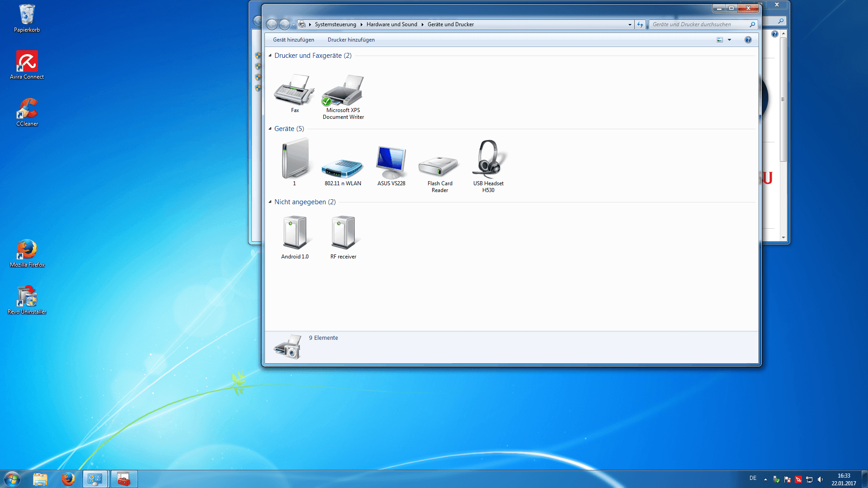Click the green shield tray icon
The image size is (868, 488).
click(x=776, y=479)
